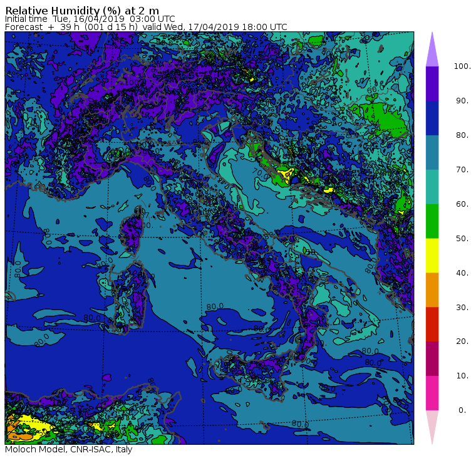
Task: Click the 80-90 dark blue legend swatch
Action: (432, 118)
